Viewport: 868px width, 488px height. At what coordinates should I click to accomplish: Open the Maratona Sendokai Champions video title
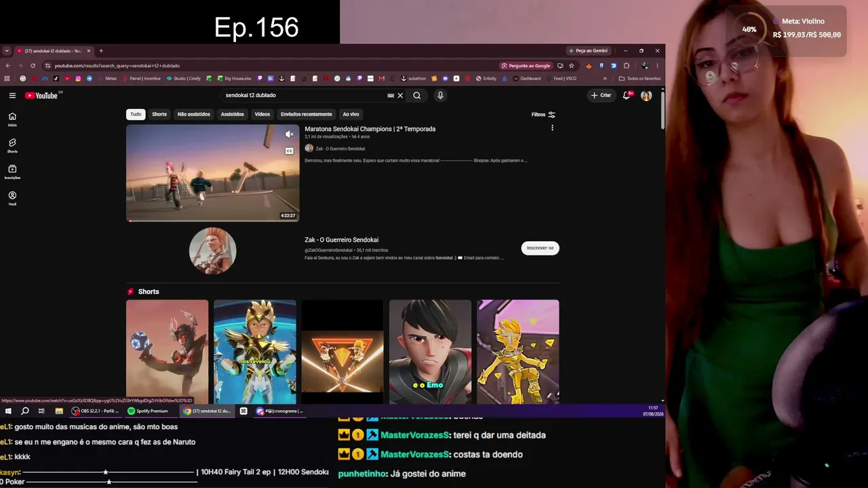370,129
